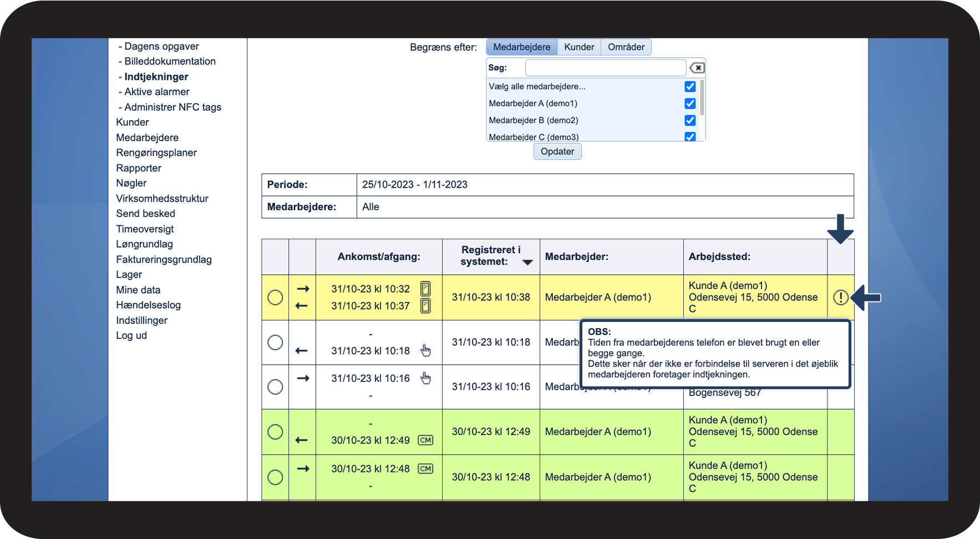
Task: Click the phone icon beside 31/10-23 kl 10:32
Action: pyautogui.click(x=425, y=289)
